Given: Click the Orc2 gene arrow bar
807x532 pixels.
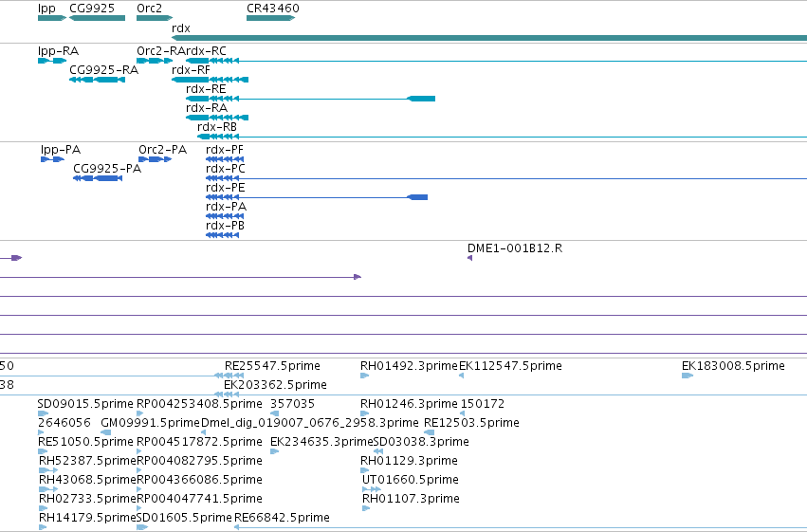Looking at the screenshot, I should [155, 18].
